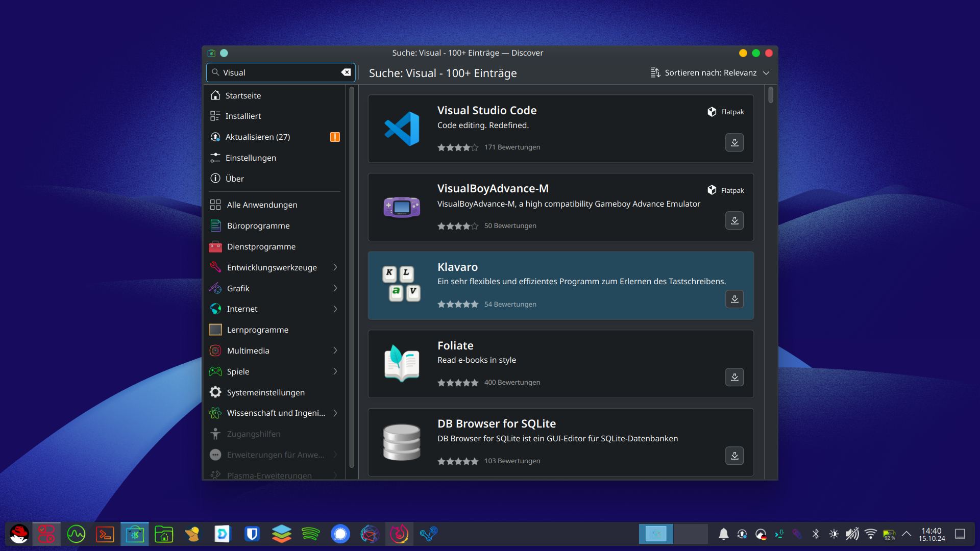Open the Installiert page
The image size is (980, 551).
(243, 116)
